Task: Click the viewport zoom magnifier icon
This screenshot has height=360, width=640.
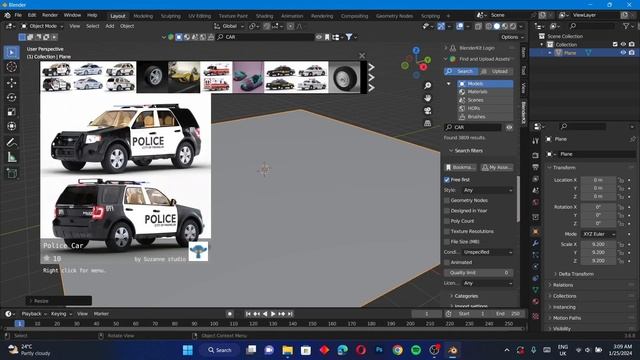Action: coord(427,85)
